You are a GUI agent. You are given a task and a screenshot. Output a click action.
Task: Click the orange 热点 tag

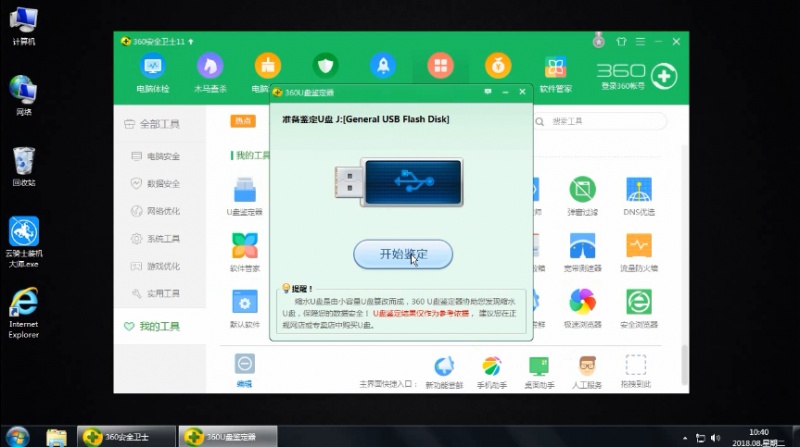(x=243, y=121)
